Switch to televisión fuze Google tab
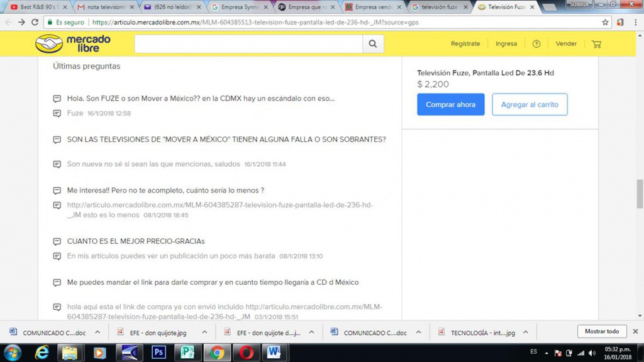 (x=438, y=7)
